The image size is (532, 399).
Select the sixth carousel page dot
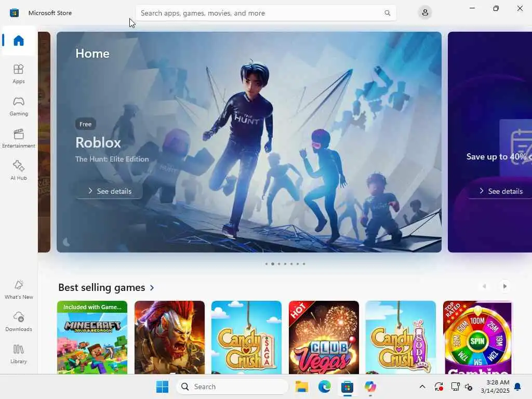pyautogui.click(x=298, y=263)
